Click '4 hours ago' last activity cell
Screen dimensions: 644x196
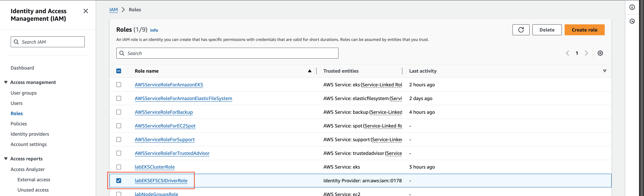[422, 112]
